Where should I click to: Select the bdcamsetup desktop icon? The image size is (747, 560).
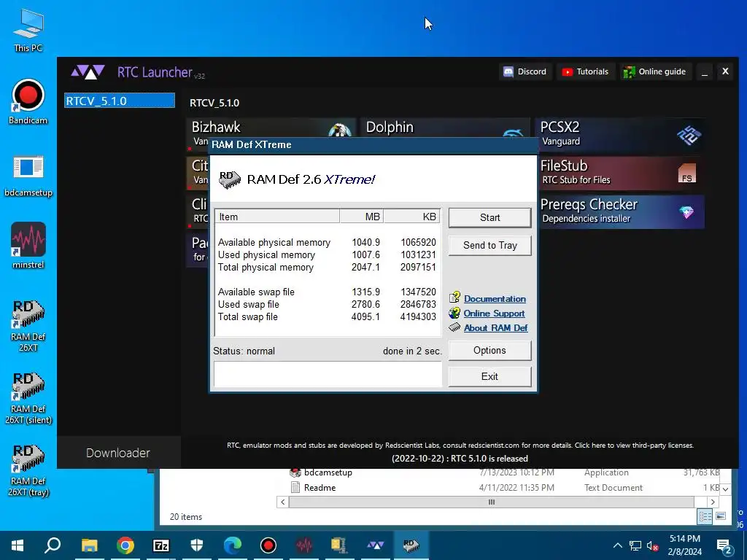28,175
